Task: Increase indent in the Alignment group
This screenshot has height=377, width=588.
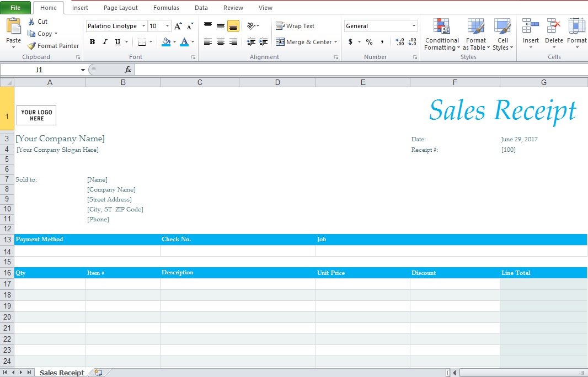Action: click(x=264, y=41)
